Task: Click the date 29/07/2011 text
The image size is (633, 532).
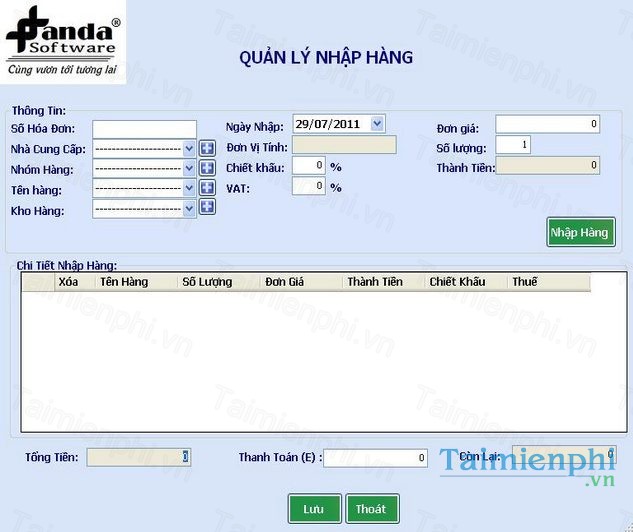Action: tap(327, 124)
